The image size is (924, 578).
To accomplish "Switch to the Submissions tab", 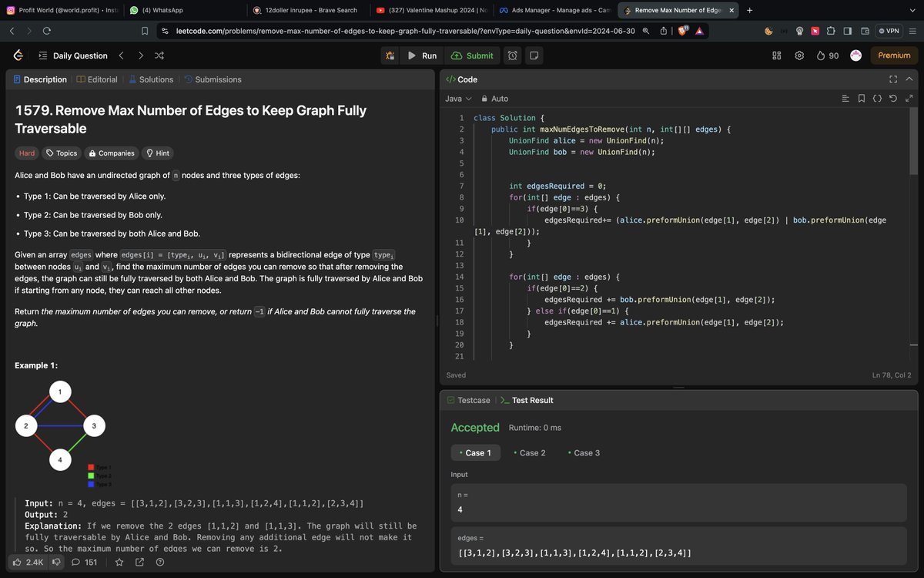I will click(x=213, y=79).
